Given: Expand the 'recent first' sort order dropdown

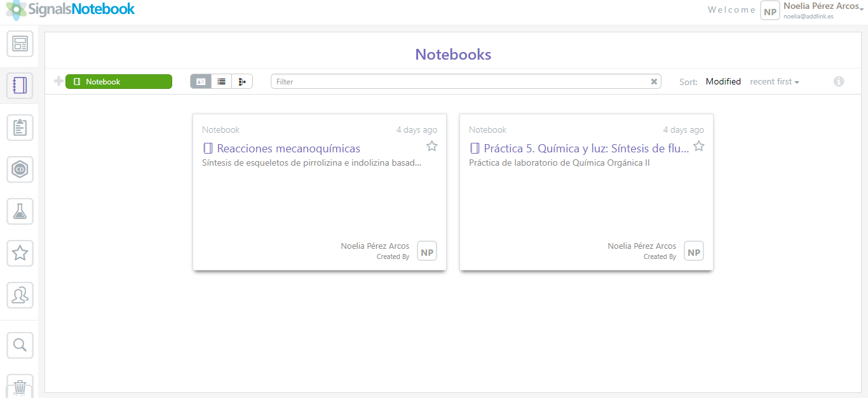Looking at the screenshot, I should pos(774,82).
